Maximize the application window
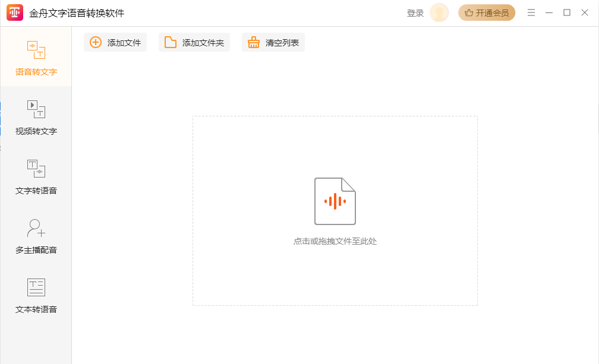 [x=567, y=12]
